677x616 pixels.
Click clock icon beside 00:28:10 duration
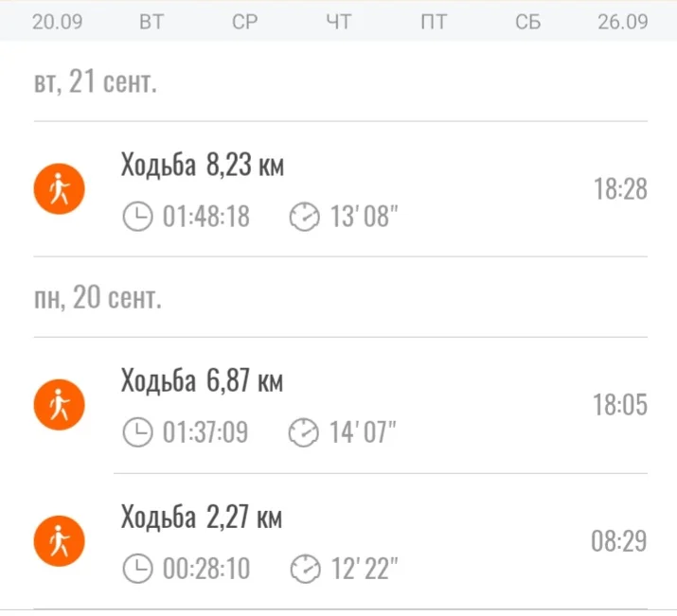137,569
